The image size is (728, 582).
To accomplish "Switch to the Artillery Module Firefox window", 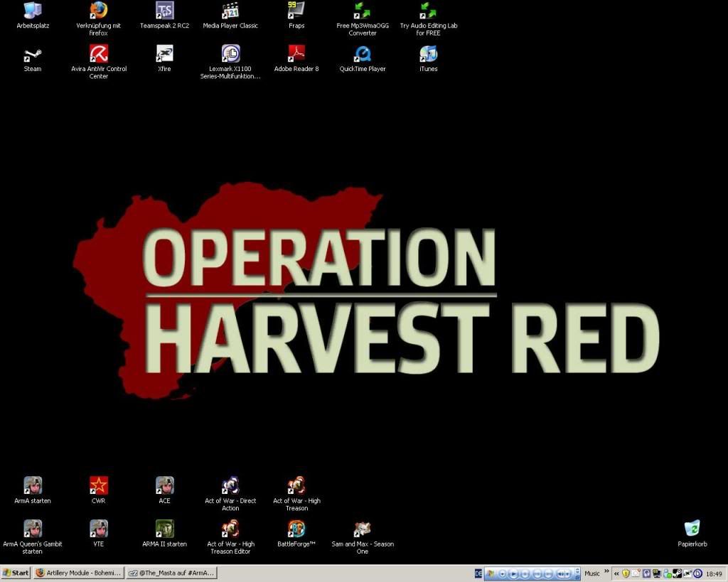I will pos(78,573).
